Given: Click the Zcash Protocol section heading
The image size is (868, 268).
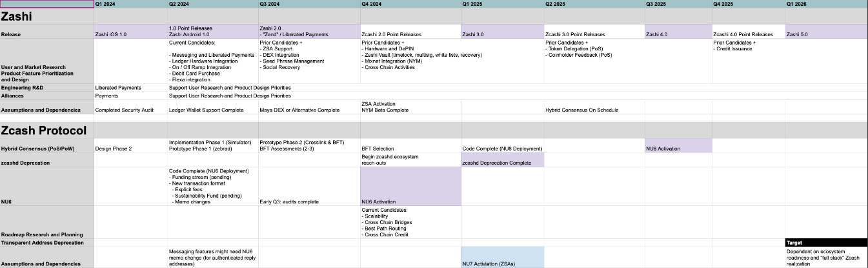Looking at the screenshot, I should click(47, 130).
